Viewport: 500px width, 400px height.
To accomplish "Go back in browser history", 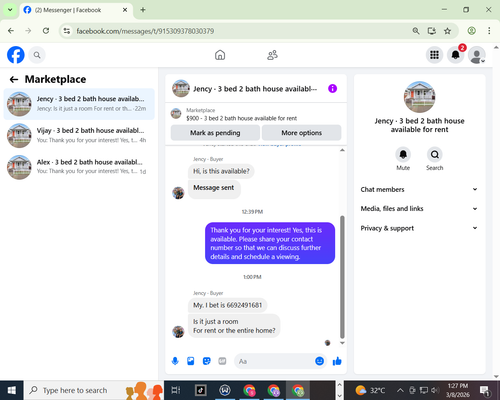I will (x=11, y=31).
